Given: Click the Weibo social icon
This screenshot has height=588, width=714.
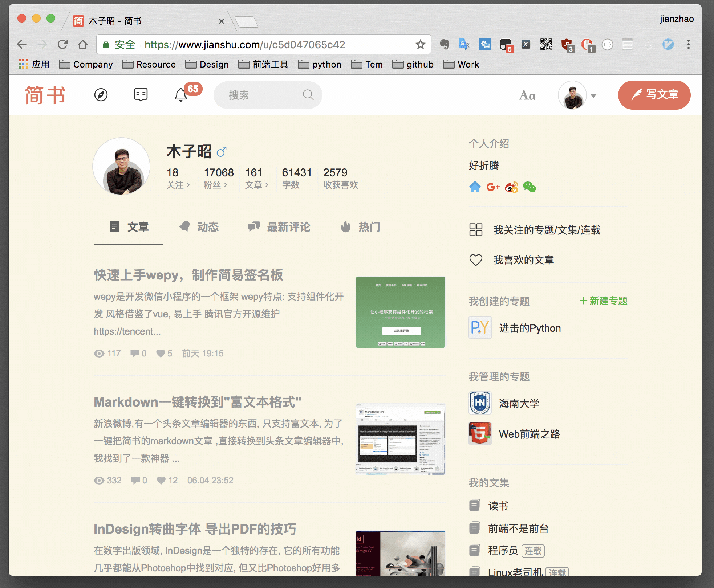Looking at the screenshot, I should pyautogui.click(x=511, y=187).
